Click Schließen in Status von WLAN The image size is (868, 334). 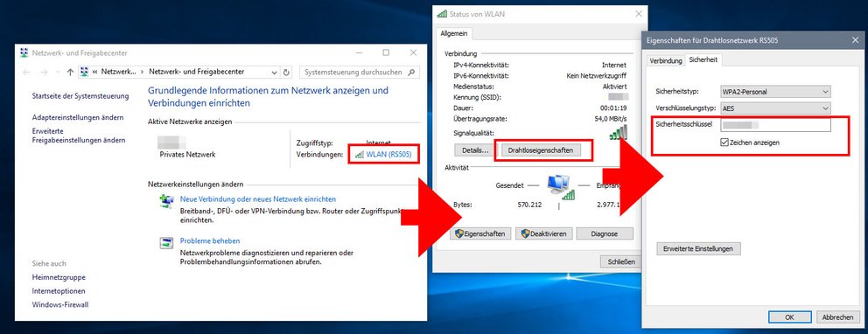point(621,261)
